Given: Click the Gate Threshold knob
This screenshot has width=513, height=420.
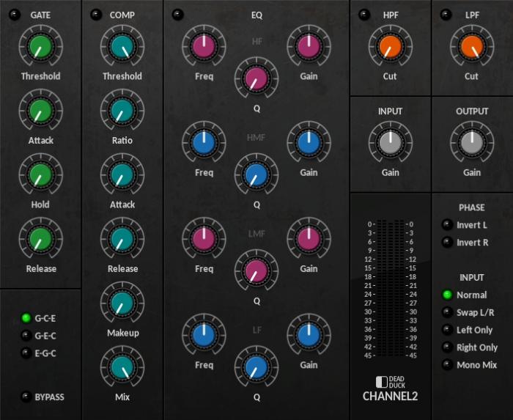Looking at the screenshot, I should tap(40, 47).
